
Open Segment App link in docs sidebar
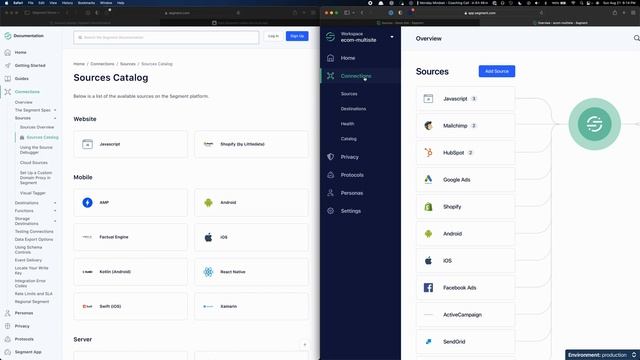coord(28,352)
